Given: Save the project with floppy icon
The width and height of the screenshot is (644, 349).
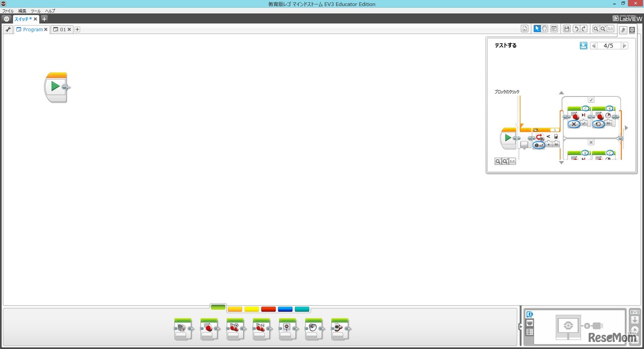Looking at the screenshot, I should (x=567, y=29).
